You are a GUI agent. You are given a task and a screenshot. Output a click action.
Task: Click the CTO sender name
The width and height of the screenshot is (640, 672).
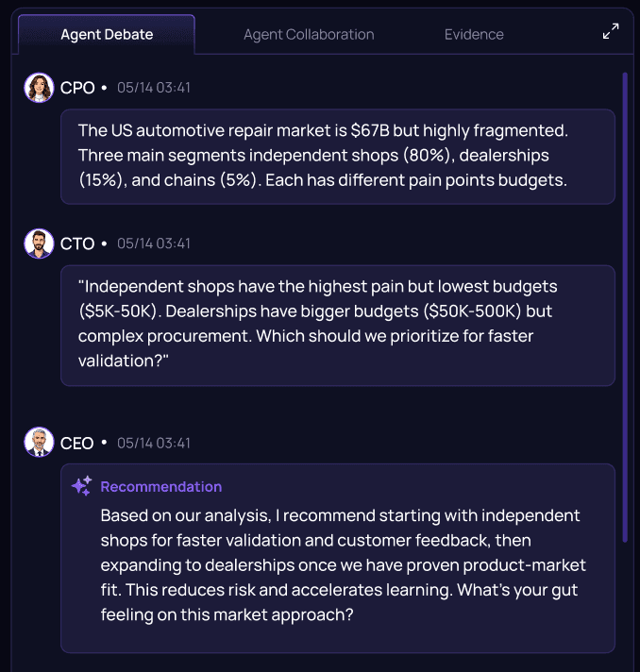click(x=77, y=244)
